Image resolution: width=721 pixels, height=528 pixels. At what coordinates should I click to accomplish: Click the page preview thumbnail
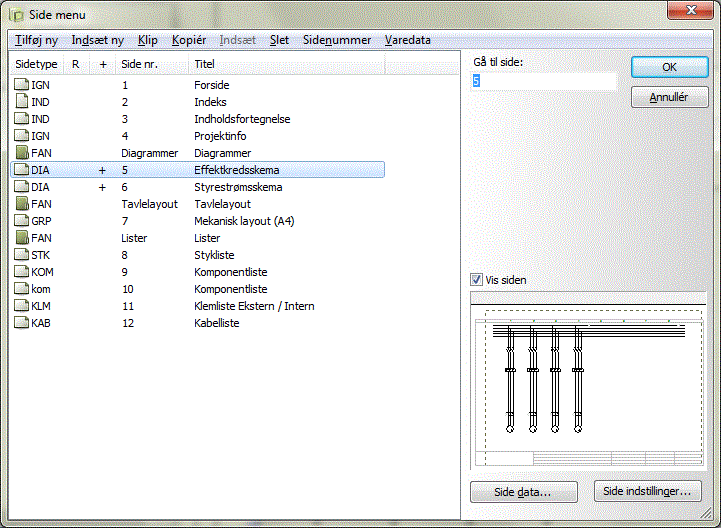588,380
